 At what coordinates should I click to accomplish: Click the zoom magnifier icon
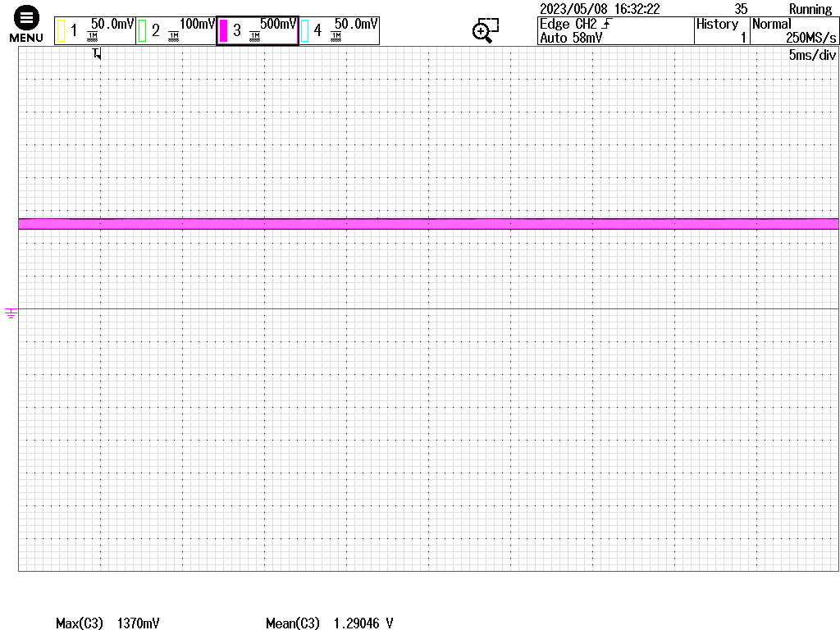point(486,30)
